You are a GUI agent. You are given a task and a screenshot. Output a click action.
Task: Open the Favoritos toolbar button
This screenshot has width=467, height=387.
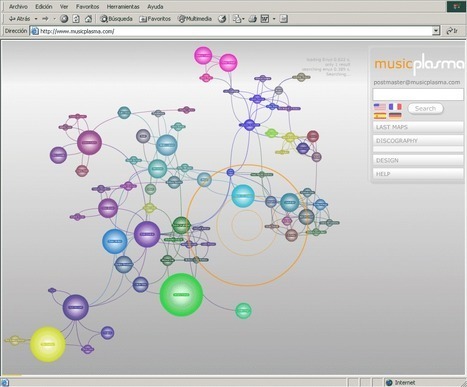tap(155, 19)
